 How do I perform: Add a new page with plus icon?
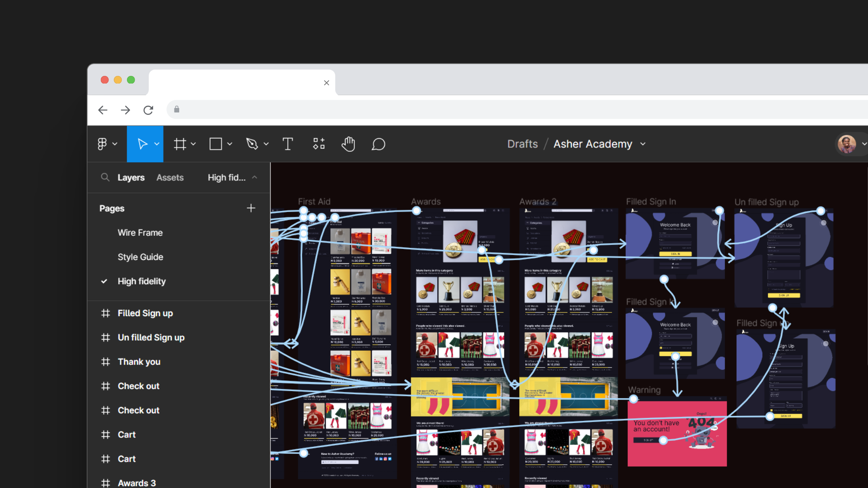pyautogui.click(x=251, y=208)
